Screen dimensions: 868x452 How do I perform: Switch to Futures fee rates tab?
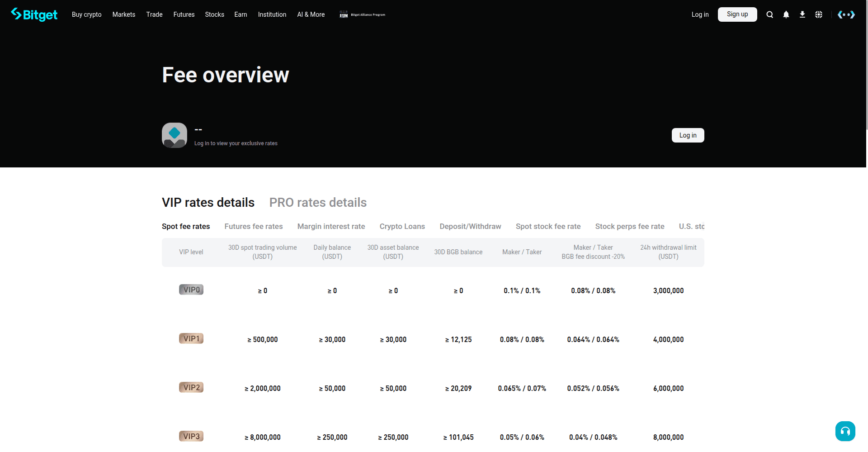tap(254, 226)
